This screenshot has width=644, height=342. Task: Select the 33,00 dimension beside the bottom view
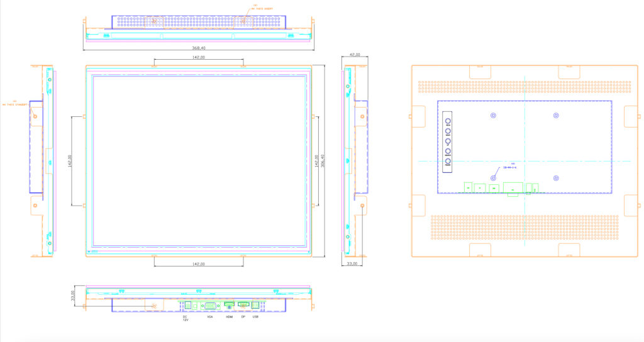pyautogui.click(x=73, y=296)
